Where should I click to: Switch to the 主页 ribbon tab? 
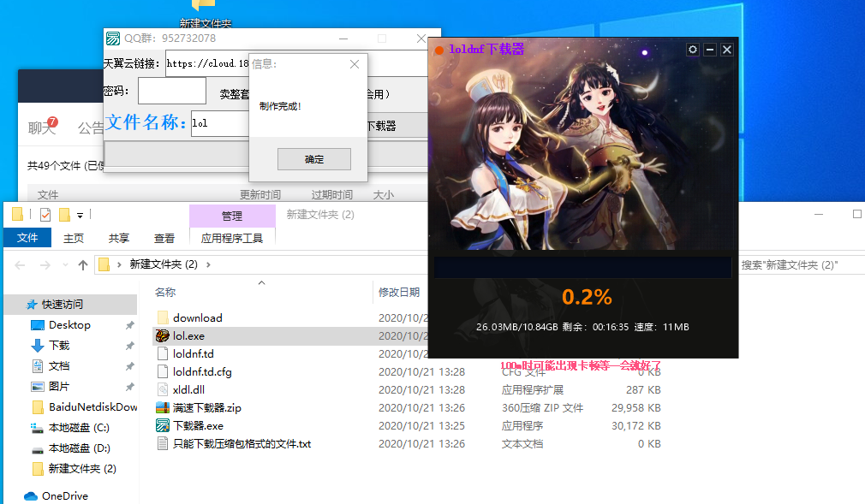coord(74,238)
